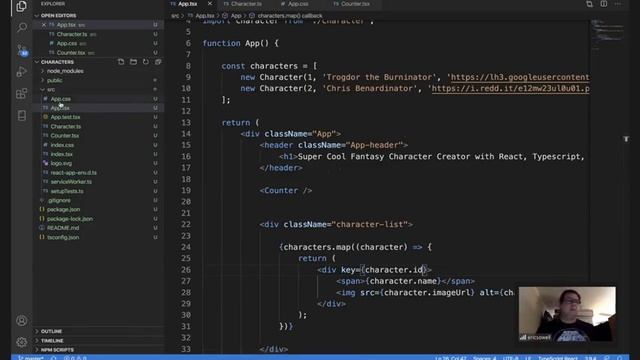Collapse the src folder
640x360 pixels.
pos(51,89)
